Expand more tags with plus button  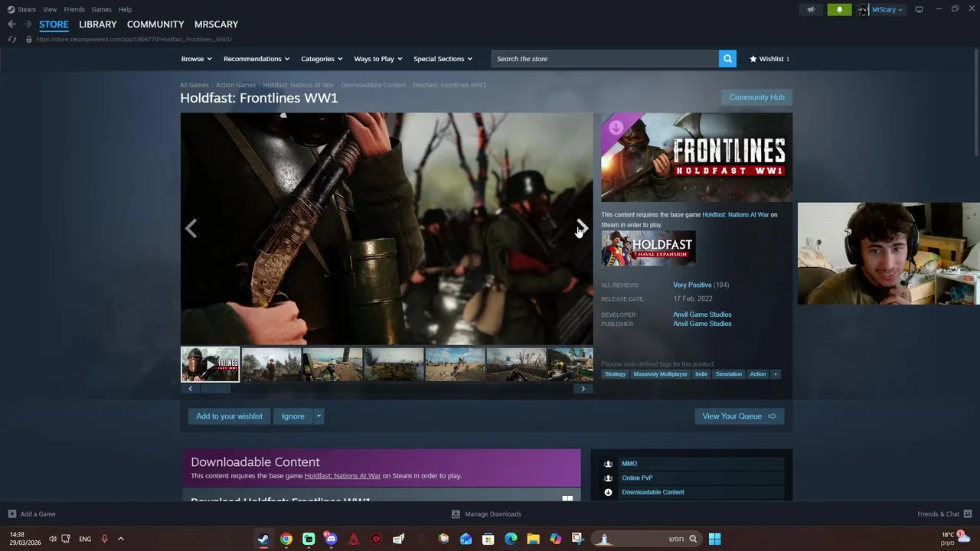[775, 374]
